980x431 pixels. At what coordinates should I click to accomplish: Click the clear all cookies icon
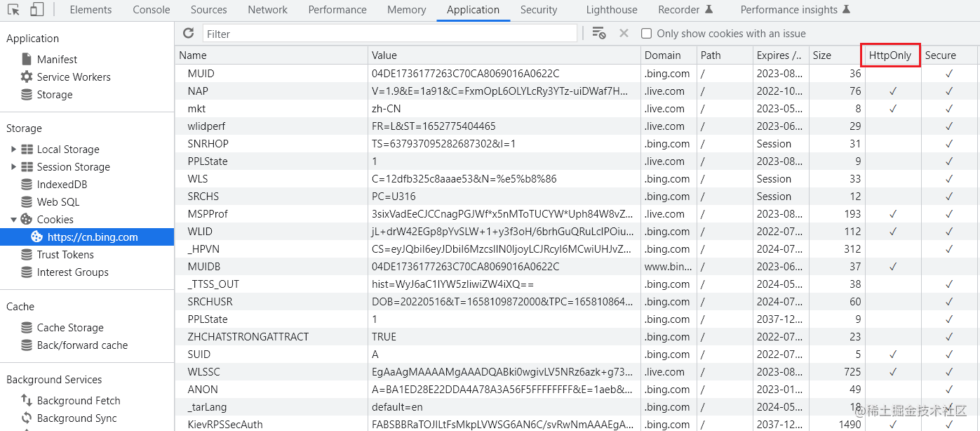[x=598, y=33]
